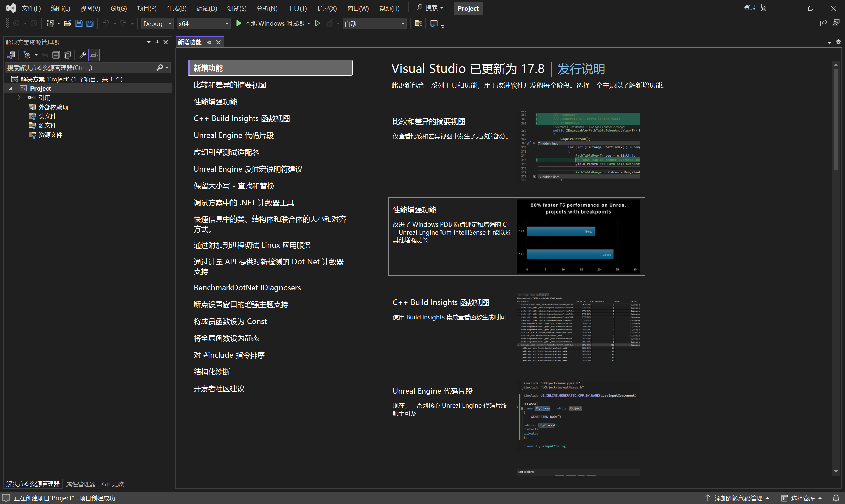
Task: Pin the 新增功能 tab
Action: 210,42
